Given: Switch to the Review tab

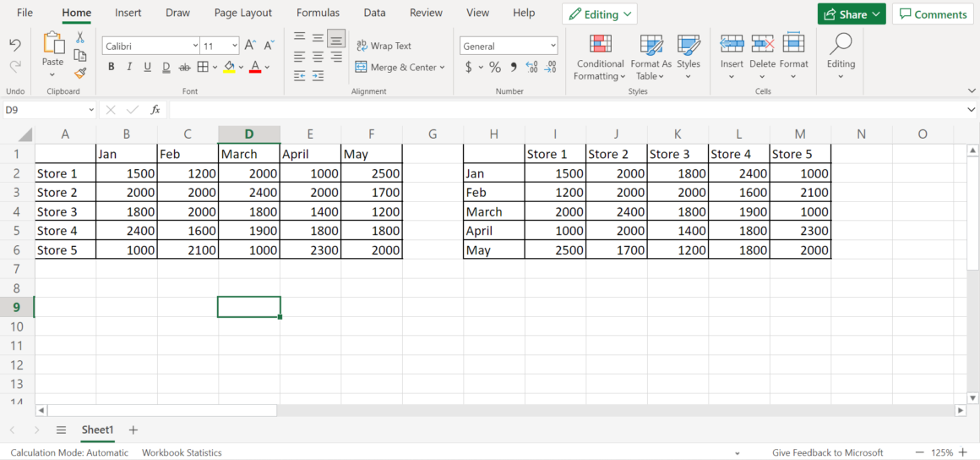Looking at the screenshot, I should 427,13.
